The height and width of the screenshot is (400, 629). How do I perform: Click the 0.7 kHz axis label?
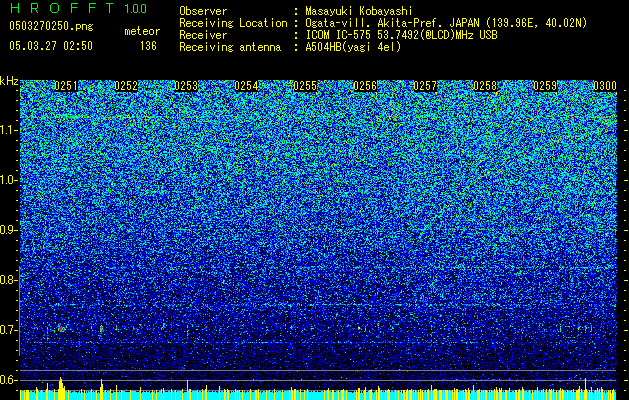point(9,330)
